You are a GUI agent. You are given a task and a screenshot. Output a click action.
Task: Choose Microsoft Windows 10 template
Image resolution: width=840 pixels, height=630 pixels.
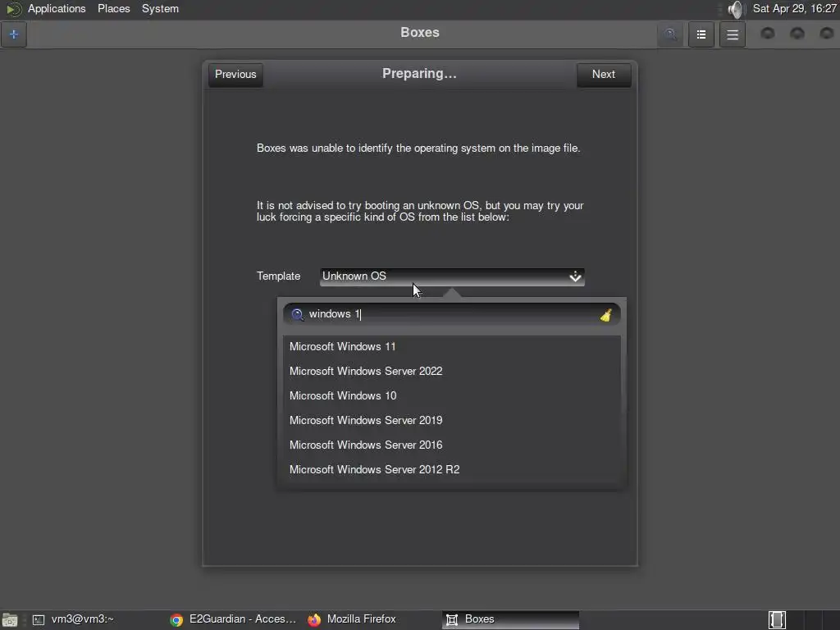pos(452,396)
